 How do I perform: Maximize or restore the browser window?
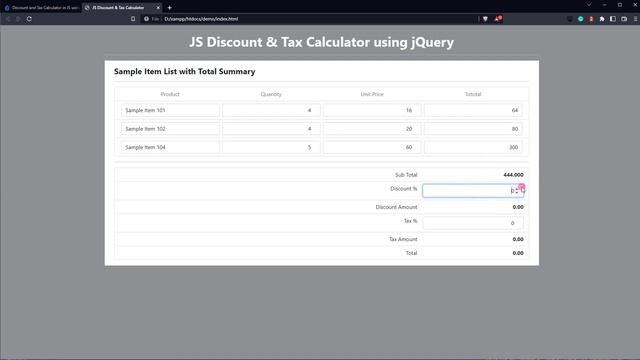pos(620,5)
